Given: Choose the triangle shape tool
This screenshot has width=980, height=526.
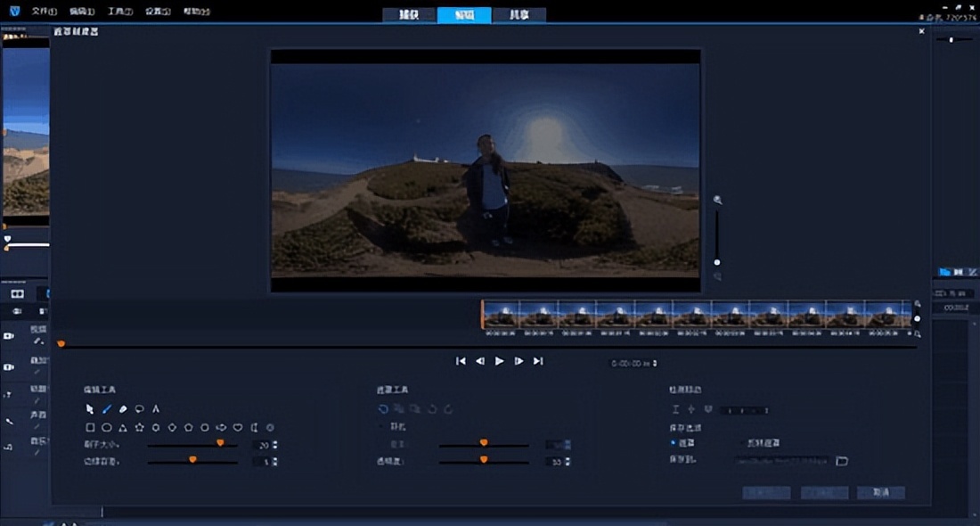Looking at the screenshot, I should 123,428.
